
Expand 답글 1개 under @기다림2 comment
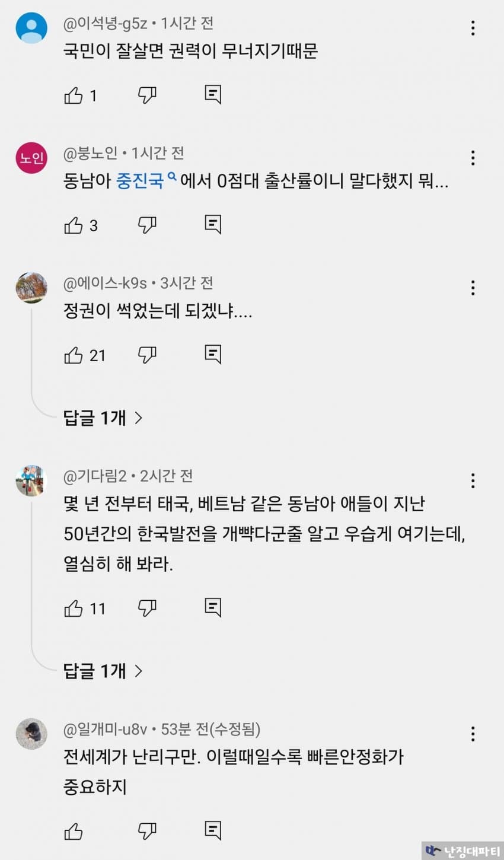coord(103,671)
